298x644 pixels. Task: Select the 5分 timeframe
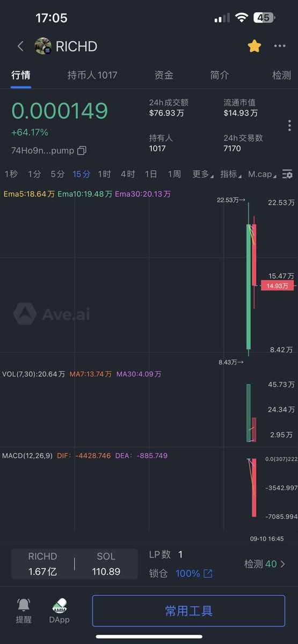57,174
